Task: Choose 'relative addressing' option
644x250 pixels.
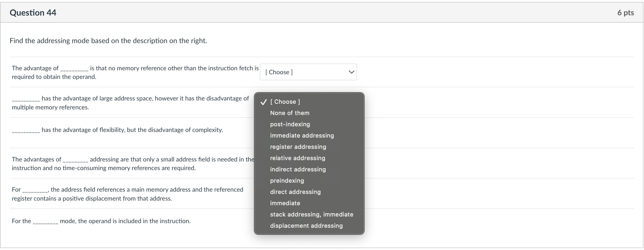Action: (x=297, y=158)
